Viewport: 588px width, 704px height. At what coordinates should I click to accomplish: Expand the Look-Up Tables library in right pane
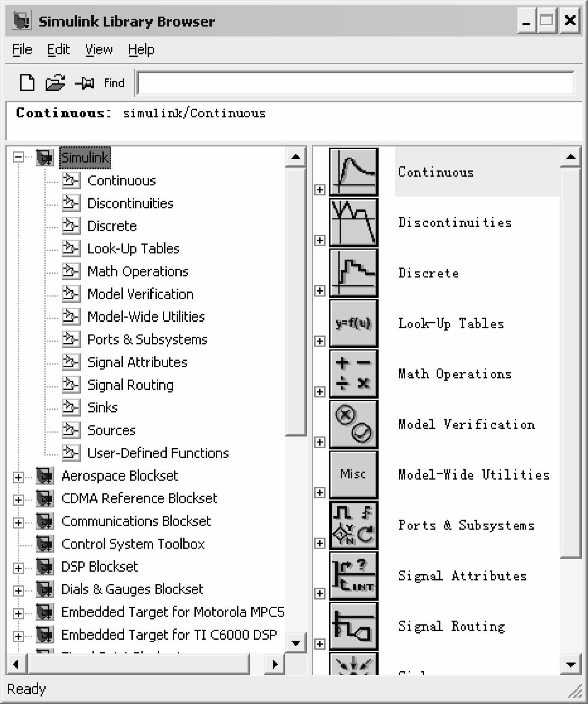pyautogui.click(x=320, y=341)
